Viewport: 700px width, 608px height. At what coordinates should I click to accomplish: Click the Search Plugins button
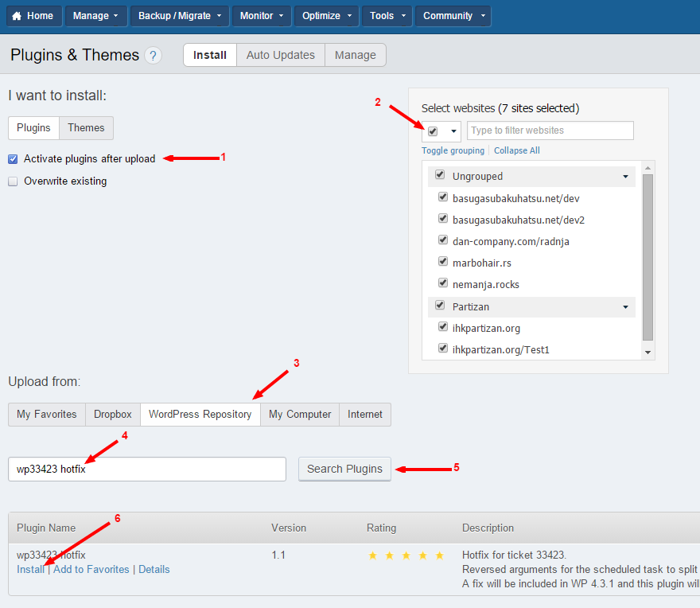coord(344,469)
